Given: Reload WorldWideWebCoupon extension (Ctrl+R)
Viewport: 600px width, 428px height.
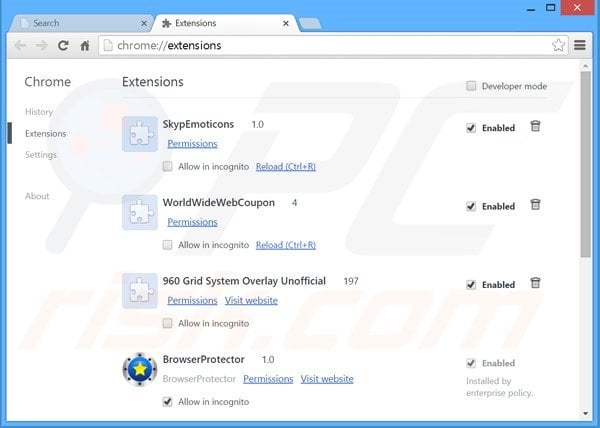Looking at the screenshot, I should click(x=286, y=245).
